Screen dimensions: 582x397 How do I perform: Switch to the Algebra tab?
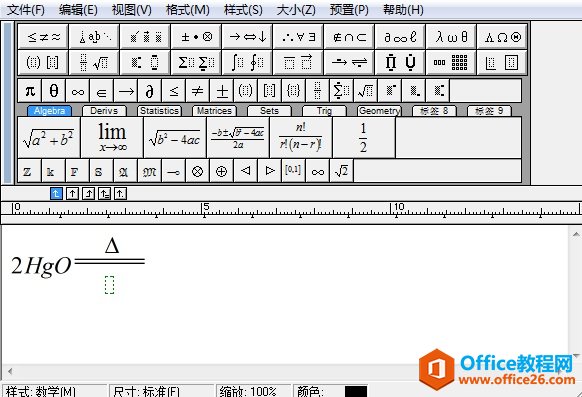pyautogui.click(x=49, y=111)
